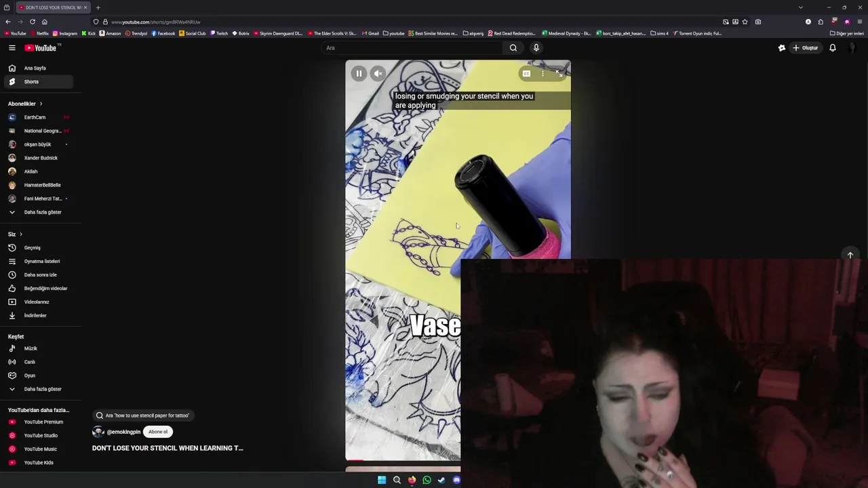Open the 'sims 4' bookmarks folder
Viewport: 868px width, 488px height.
tap(659, 33)
